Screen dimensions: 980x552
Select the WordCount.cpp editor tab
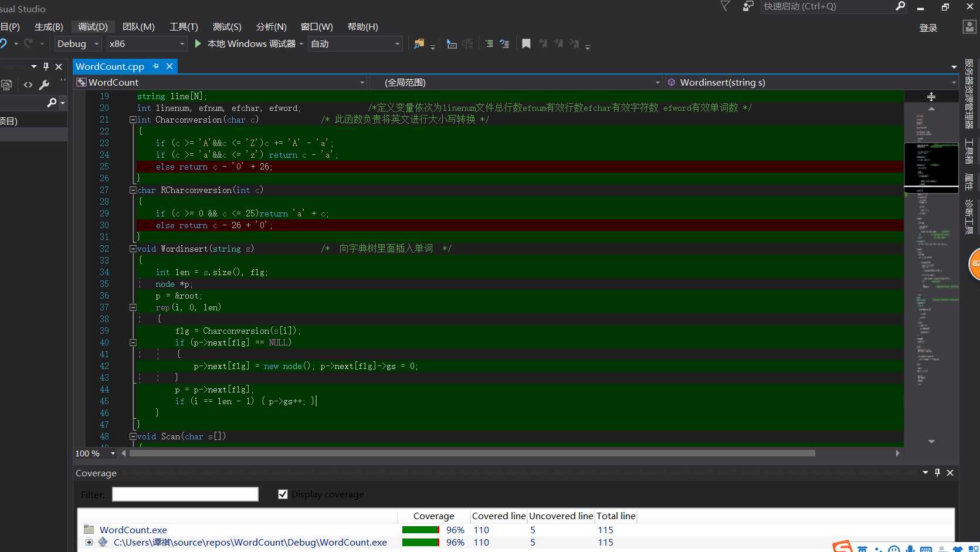[110, 66]
